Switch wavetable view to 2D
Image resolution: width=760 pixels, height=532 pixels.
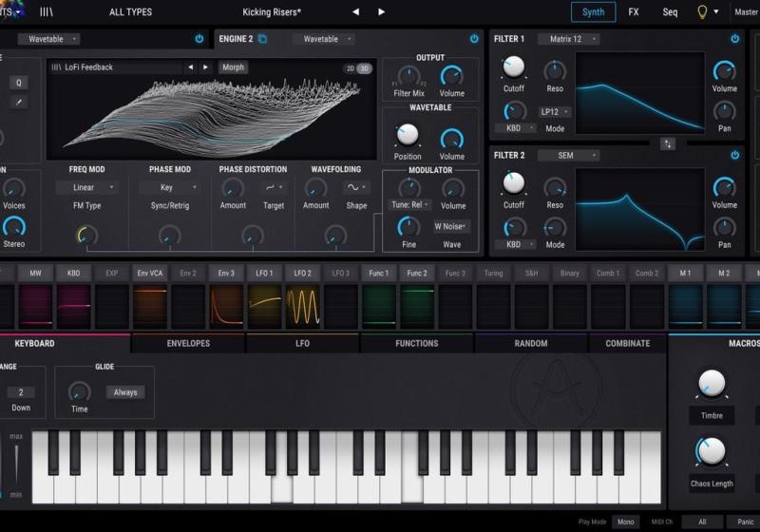coord(350,68)
